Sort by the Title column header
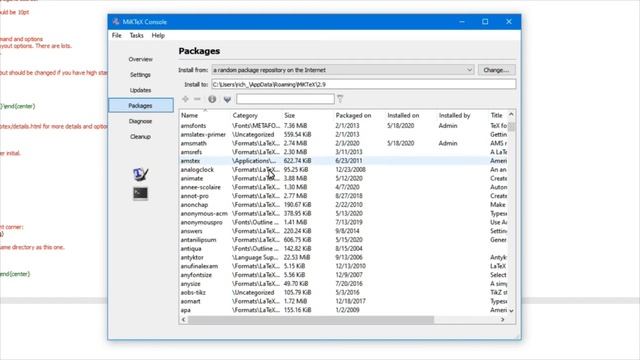The height and width of the screenshot is (360, 640). point(498,116)
